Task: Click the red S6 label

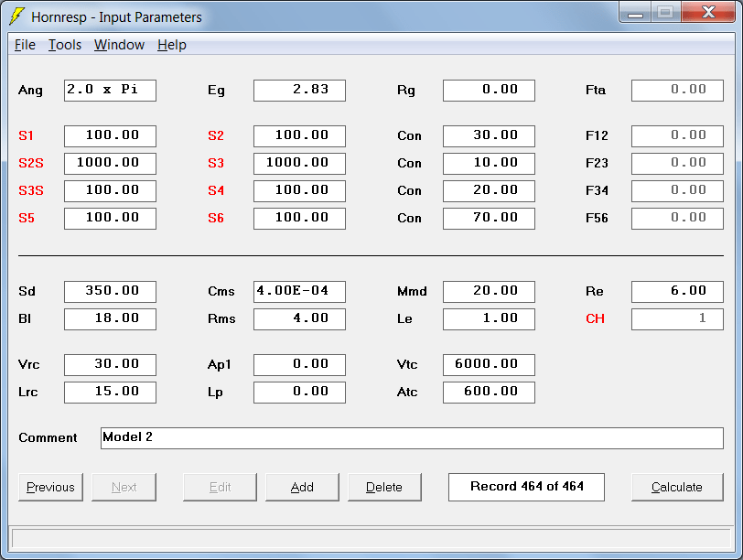Action: [x=216, y=219]
